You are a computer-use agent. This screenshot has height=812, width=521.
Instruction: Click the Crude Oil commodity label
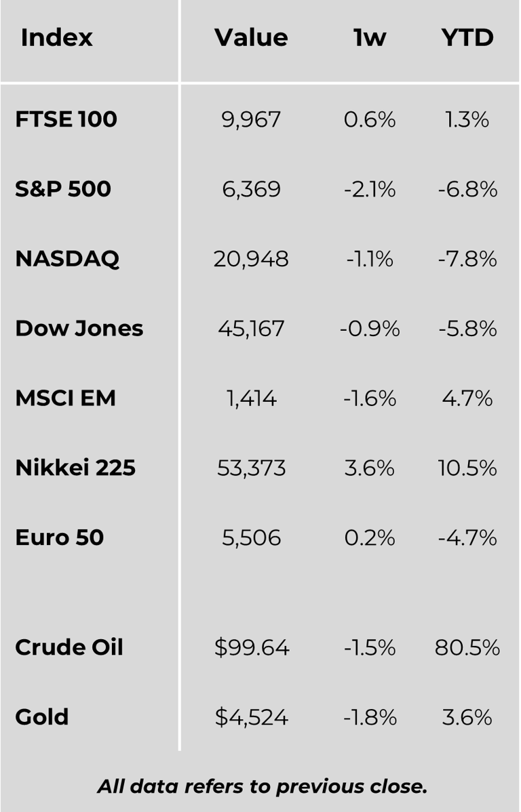[69, 647]
